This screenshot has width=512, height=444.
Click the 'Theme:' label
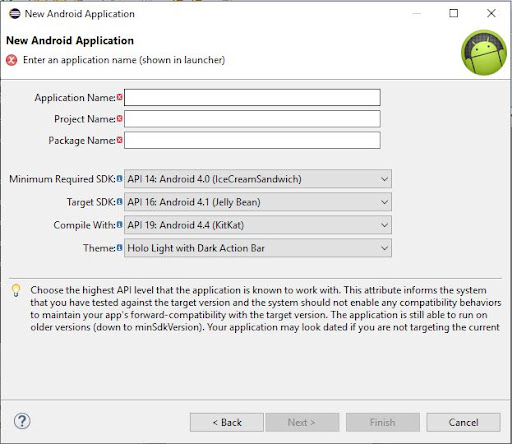[x=99, y=248]
